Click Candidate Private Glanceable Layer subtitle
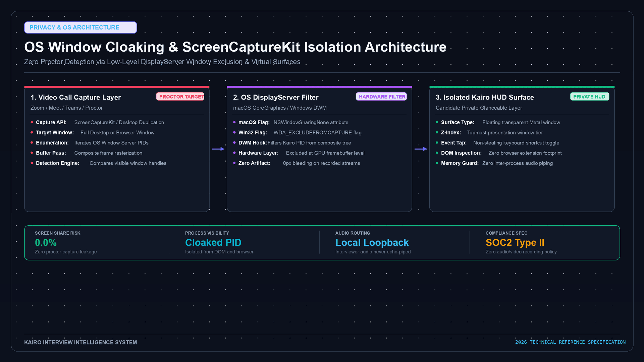Viewport: 644px width, 362px height. (x=479, y=108)
